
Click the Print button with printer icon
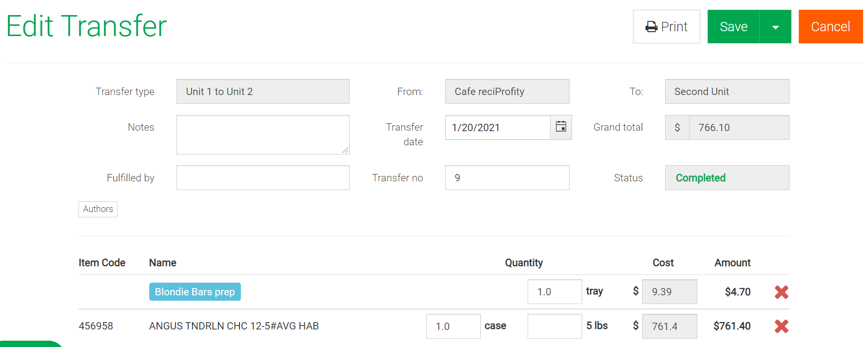tap(666, 26)
